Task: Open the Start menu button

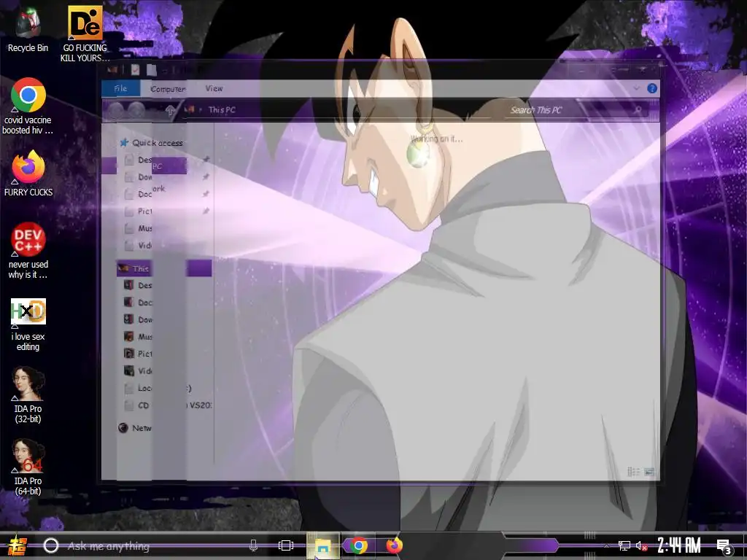Action: [17, 545]
